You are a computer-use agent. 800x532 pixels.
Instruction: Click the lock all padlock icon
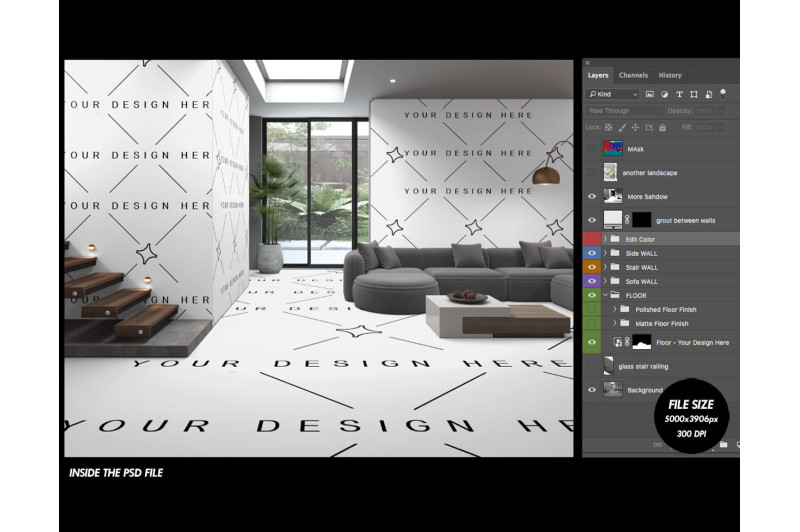point(661,127)
